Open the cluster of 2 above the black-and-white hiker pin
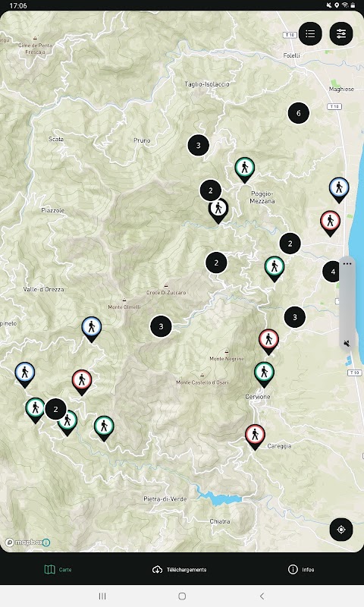The height and width of the screenshot is (607, 364). tap(211, 190)
